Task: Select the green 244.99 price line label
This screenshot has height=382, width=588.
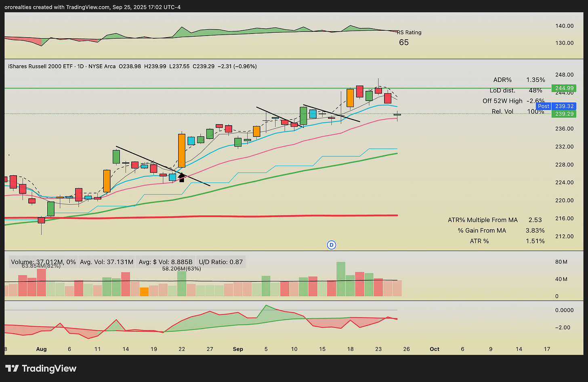Action: click(564, 88)
